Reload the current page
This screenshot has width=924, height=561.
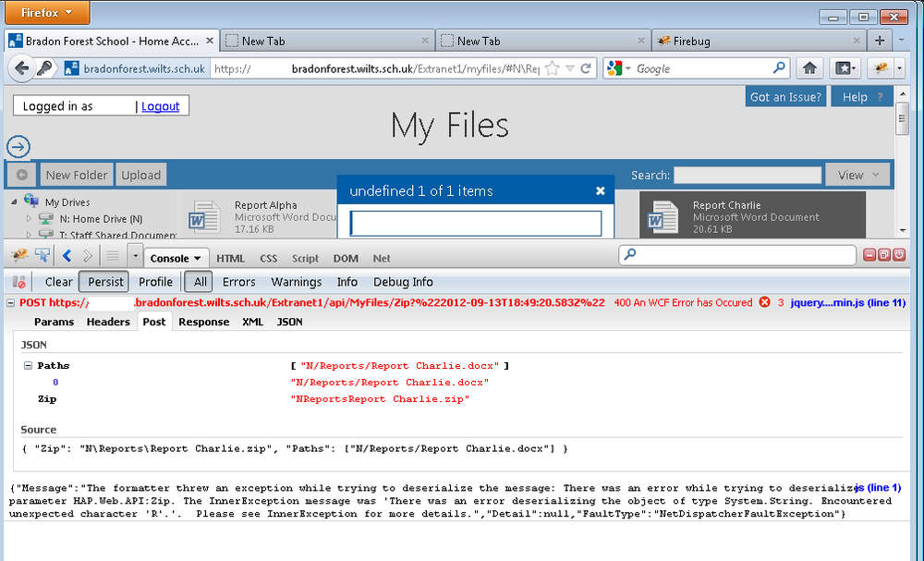coord(586,69)
